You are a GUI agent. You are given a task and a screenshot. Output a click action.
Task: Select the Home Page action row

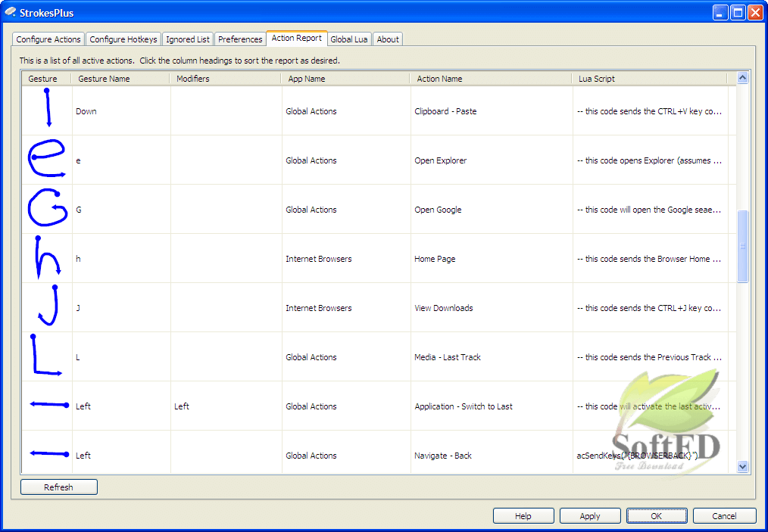tap(379, 258)
